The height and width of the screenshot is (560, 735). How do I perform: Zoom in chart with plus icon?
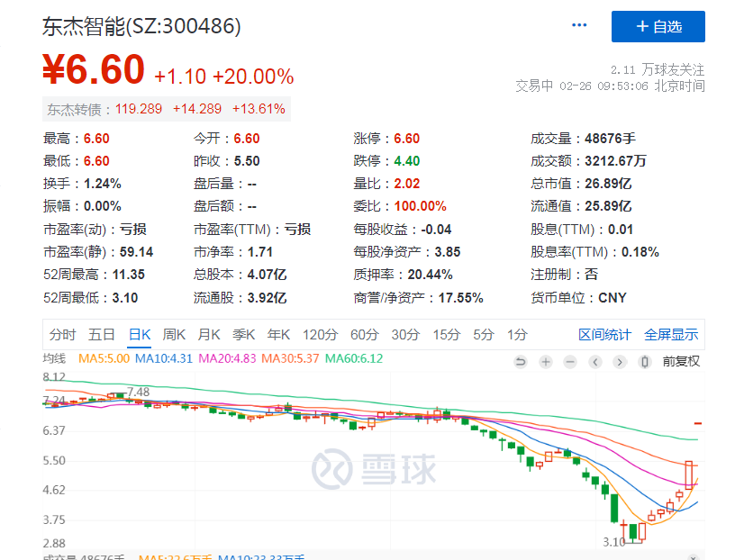tap(546, 362)
